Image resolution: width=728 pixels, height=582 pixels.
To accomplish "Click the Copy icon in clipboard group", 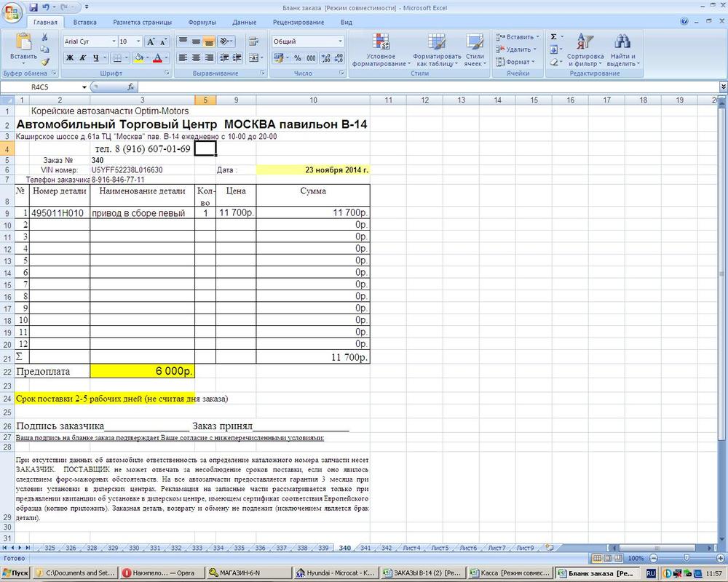I will click(x=44, y=49).
